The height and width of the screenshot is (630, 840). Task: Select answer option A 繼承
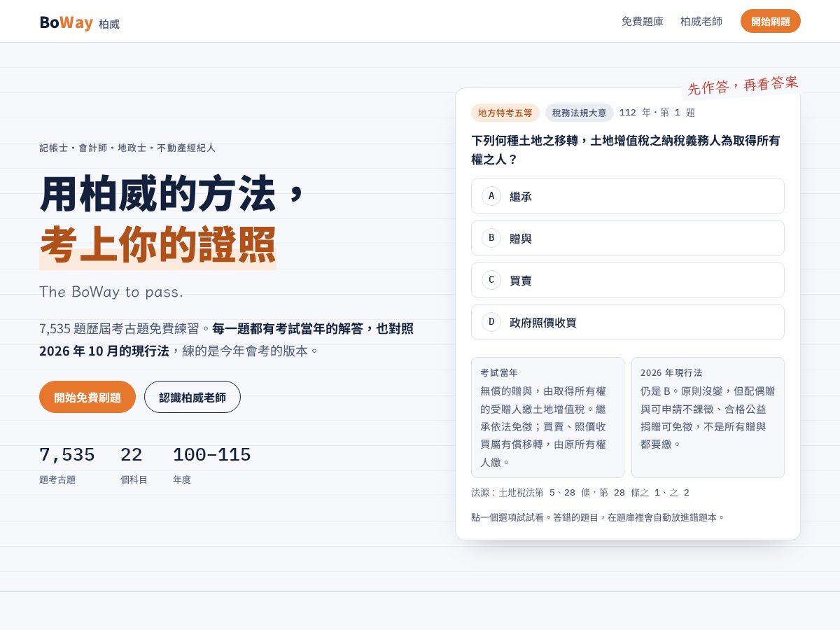point(628,196)
